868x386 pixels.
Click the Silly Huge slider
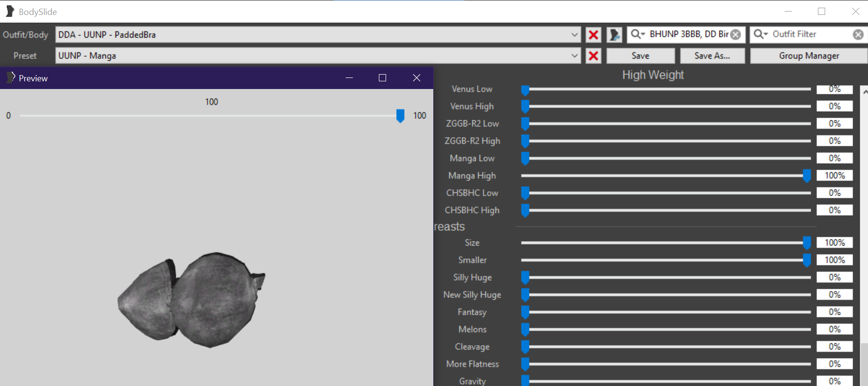666,277
